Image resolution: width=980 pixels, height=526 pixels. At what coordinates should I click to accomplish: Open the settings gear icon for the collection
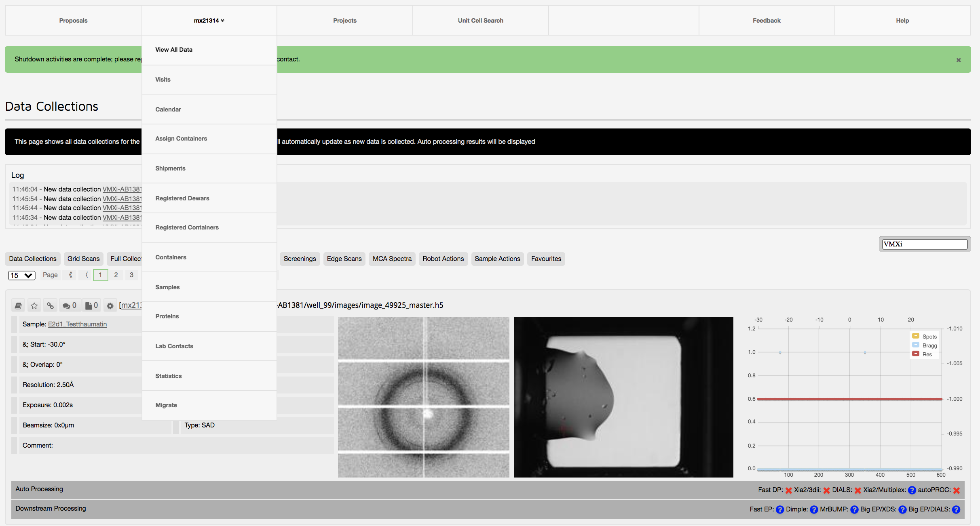(110, 305)
